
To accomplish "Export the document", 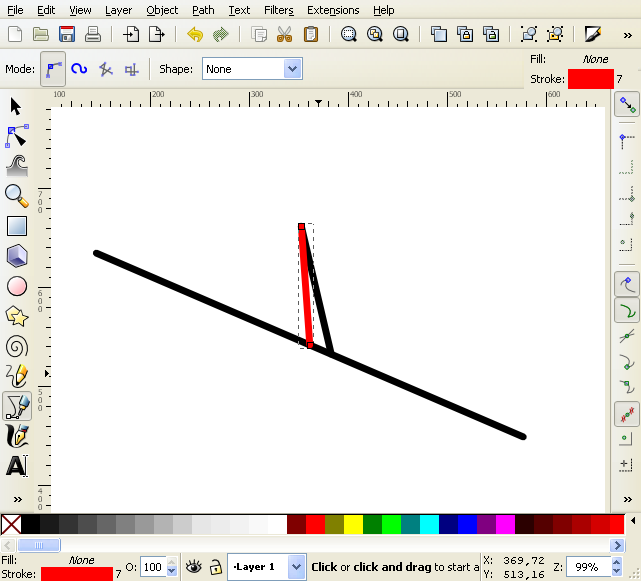I will pos(157,34).
